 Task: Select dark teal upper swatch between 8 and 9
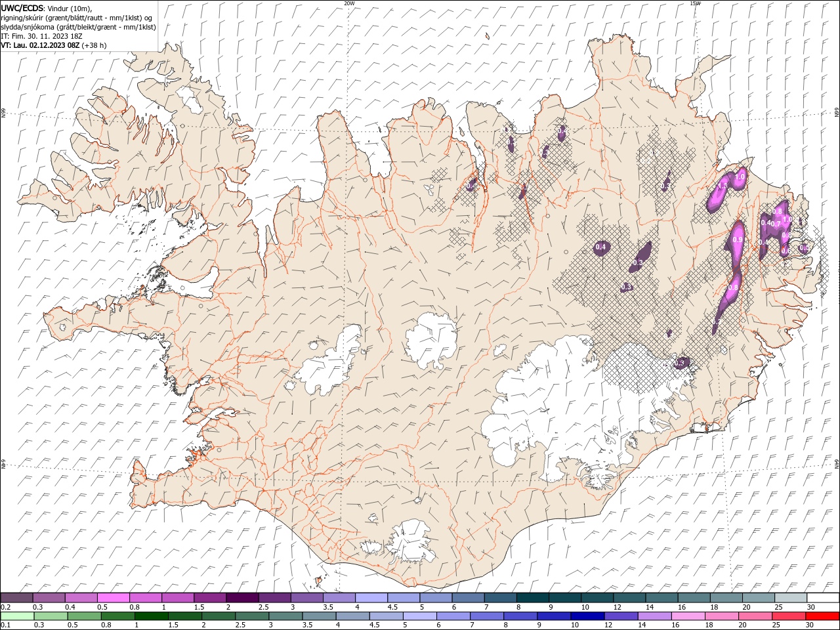tap(532, 598)
